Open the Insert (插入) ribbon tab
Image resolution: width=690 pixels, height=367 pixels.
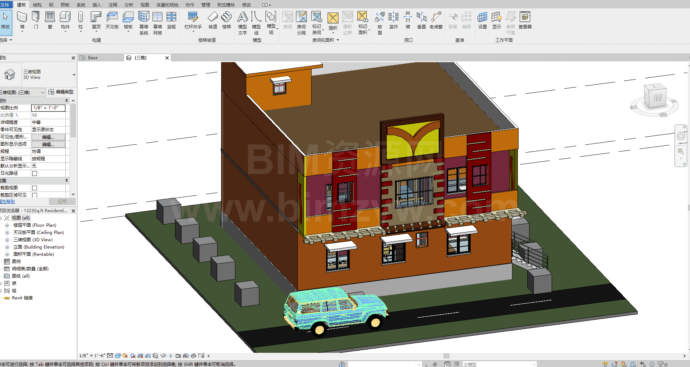pyautogui.click(x=97, y=5)
